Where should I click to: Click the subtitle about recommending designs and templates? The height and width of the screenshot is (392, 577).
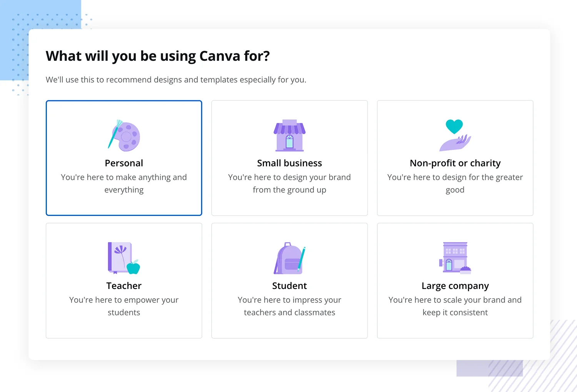(176, 80)
